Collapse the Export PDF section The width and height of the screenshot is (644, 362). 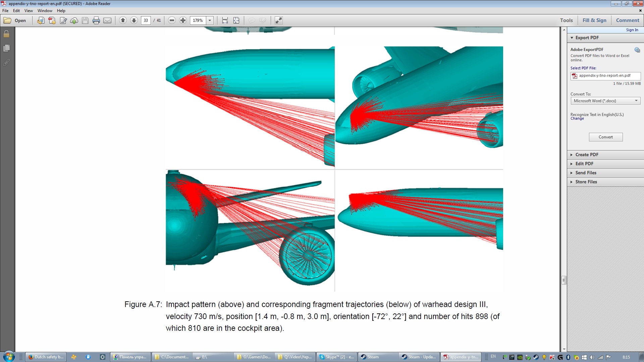(x=587, y=38)
